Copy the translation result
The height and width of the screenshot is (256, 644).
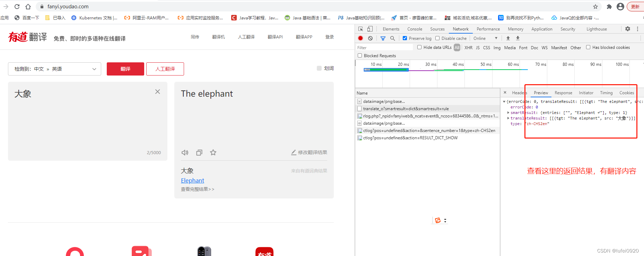coord(199,152)
